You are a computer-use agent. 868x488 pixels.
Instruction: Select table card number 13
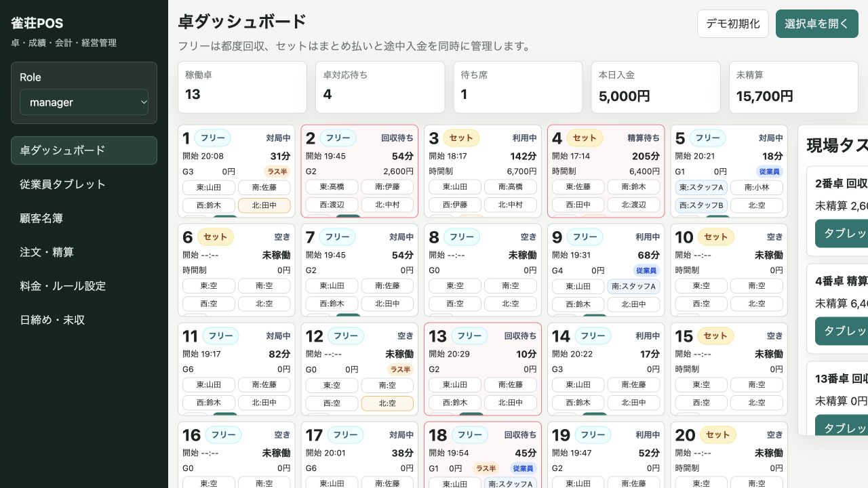[483, 369]
